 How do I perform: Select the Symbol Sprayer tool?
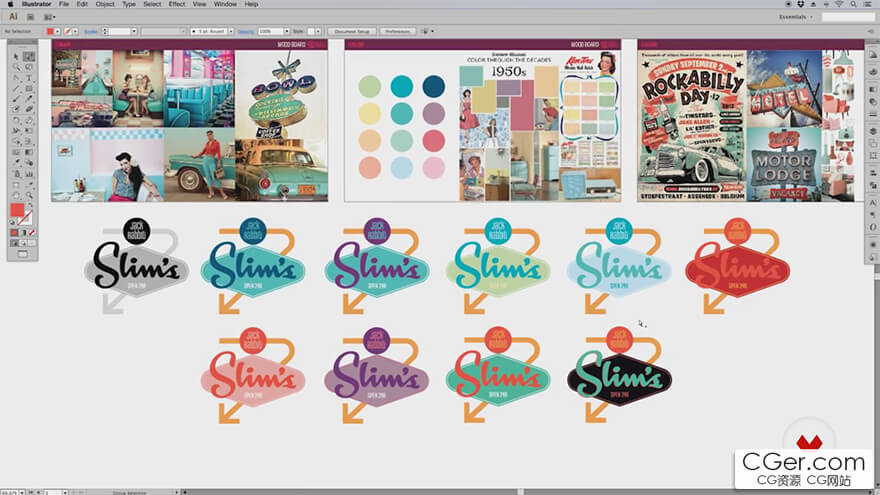pos(16,173)
